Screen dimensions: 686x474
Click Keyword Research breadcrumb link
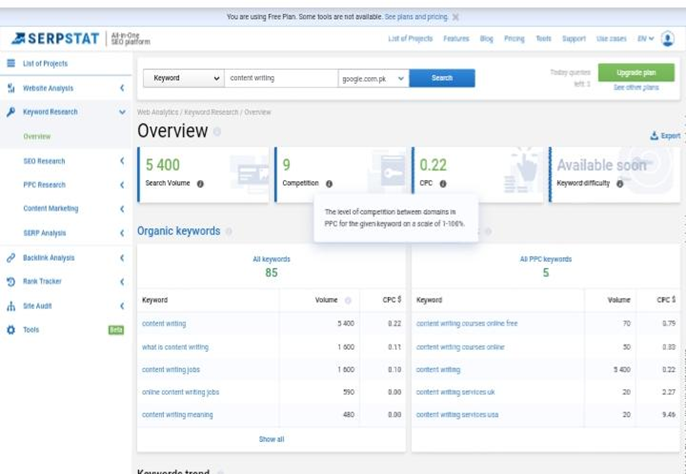click(211, 112)
